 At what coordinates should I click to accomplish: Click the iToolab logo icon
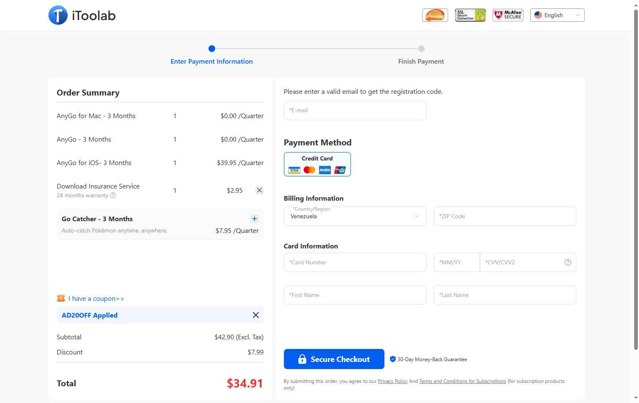click(x=58, y=15)
